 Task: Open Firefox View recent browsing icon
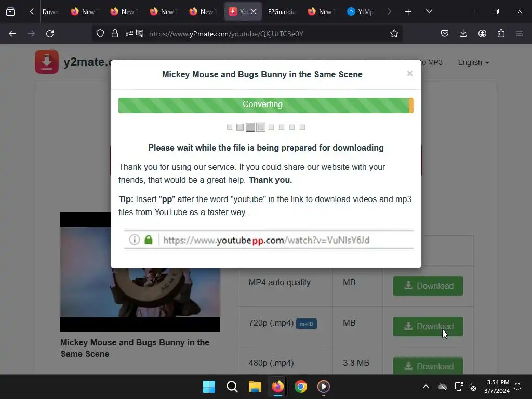pos(10,11)
